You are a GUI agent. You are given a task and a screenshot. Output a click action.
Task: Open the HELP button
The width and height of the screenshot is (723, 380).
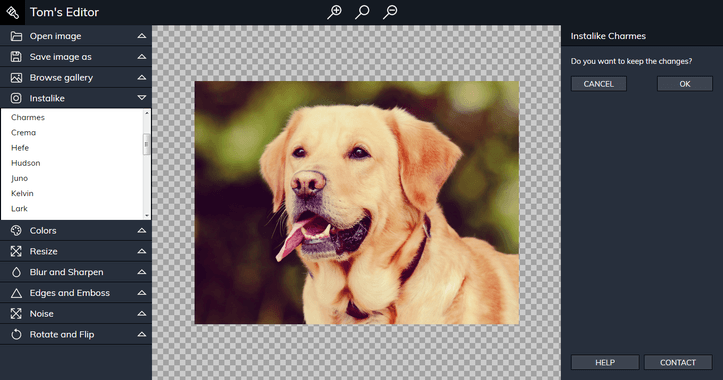[x=605, y=362]
